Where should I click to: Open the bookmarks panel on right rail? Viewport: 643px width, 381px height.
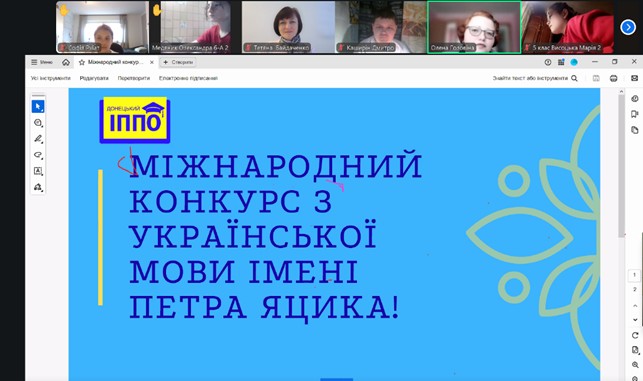pos(635,114)
